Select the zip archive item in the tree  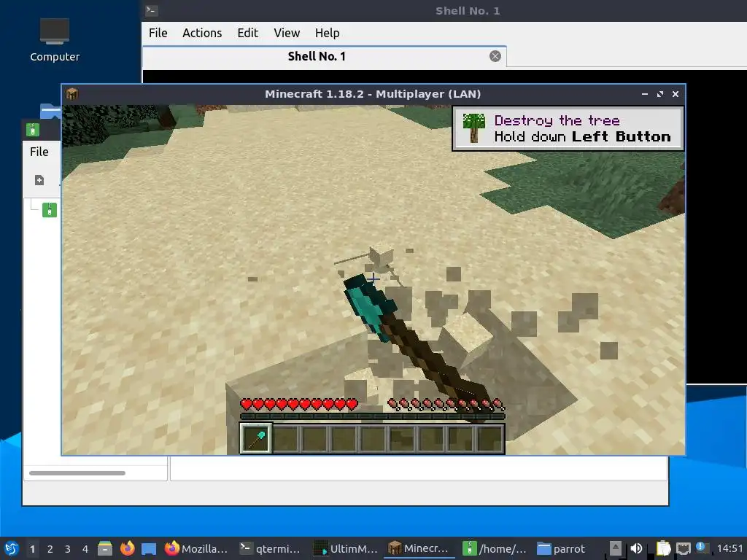pos(50,210)
